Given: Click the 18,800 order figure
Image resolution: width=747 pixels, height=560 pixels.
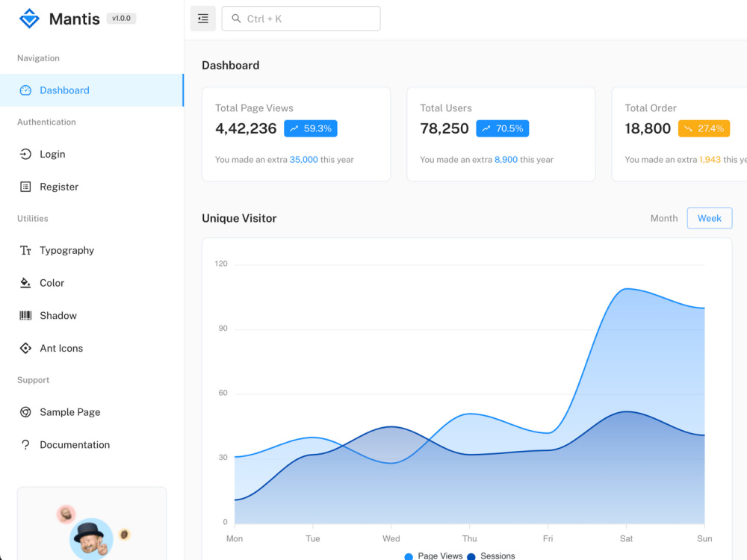Looking at the screenshot, I should (648, 128).
